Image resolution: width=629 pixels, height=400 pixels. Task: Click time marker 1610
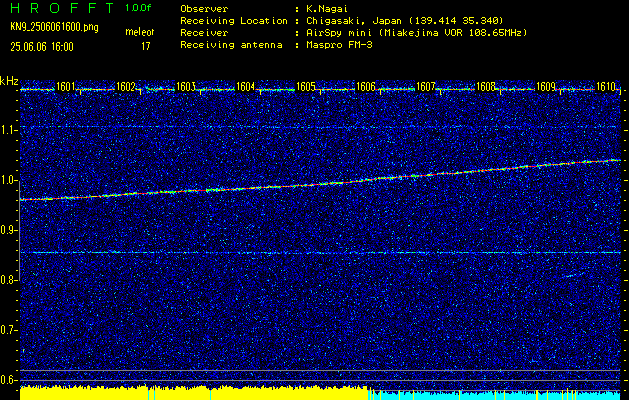(x=606, y=86)
